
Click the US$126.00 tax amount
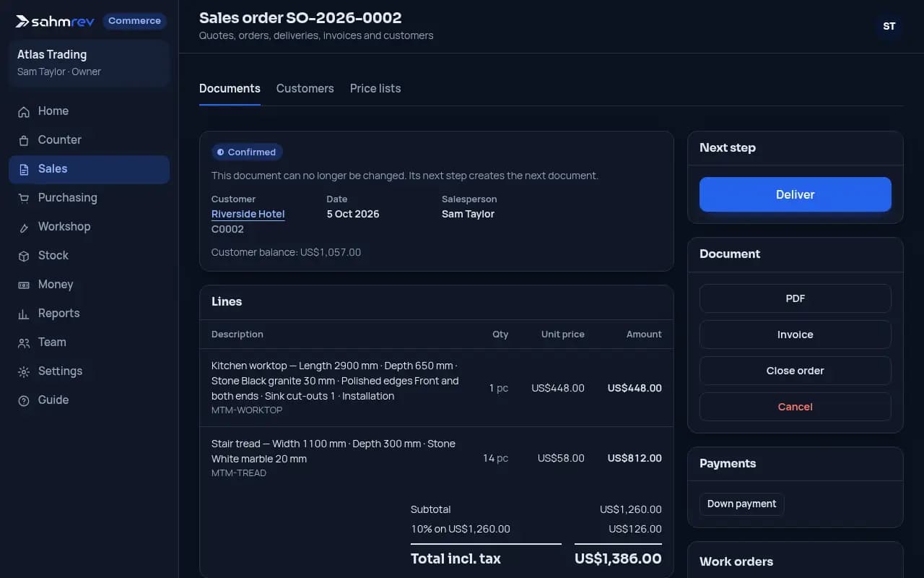tap(635, 529)
